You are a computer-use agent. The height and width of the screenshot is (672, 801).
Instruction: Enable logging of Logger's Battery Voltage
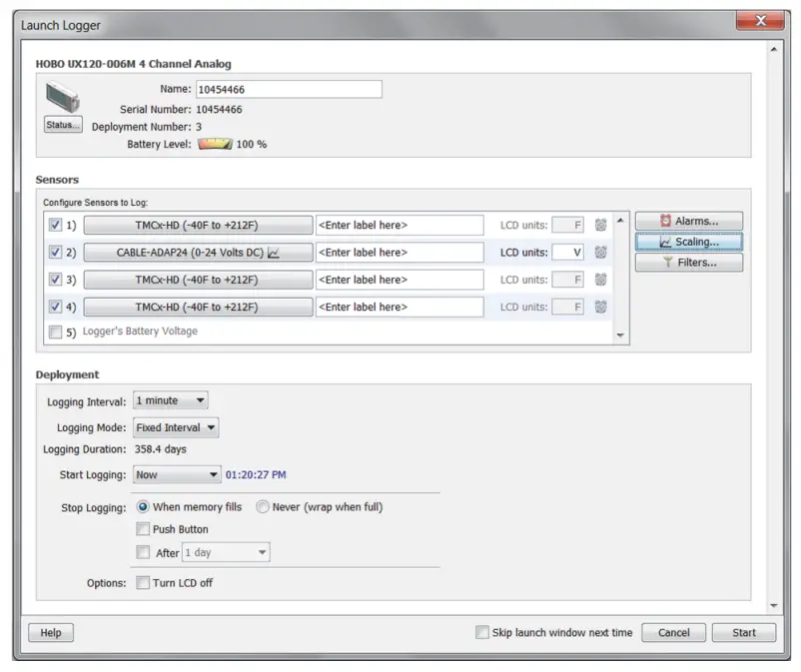56,333
